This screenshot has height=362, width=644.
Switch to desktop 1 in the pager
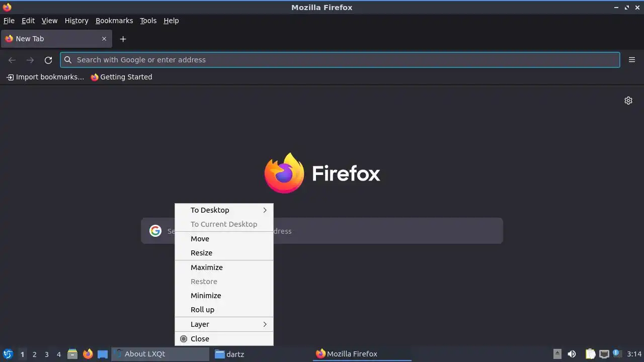22,354
